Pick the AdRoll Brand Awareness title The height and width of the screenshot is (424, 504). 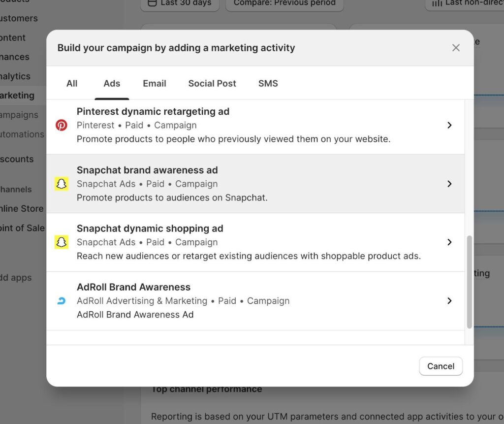point(133,287)
